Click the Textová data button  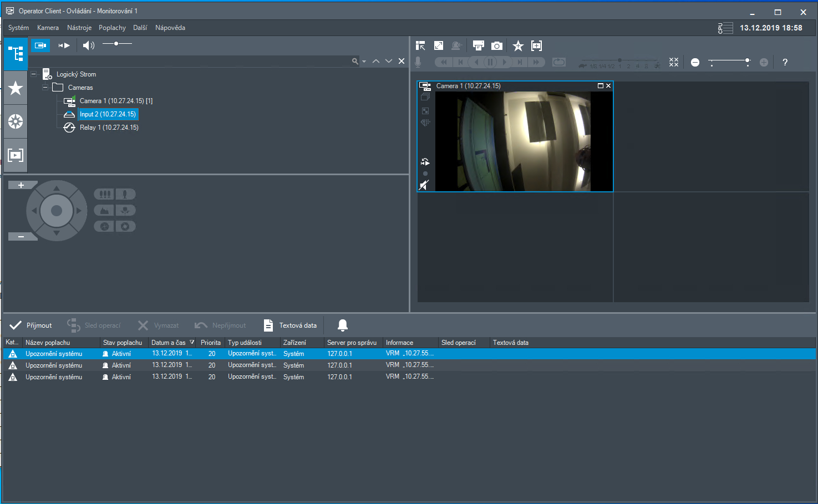tap(291, 325)
